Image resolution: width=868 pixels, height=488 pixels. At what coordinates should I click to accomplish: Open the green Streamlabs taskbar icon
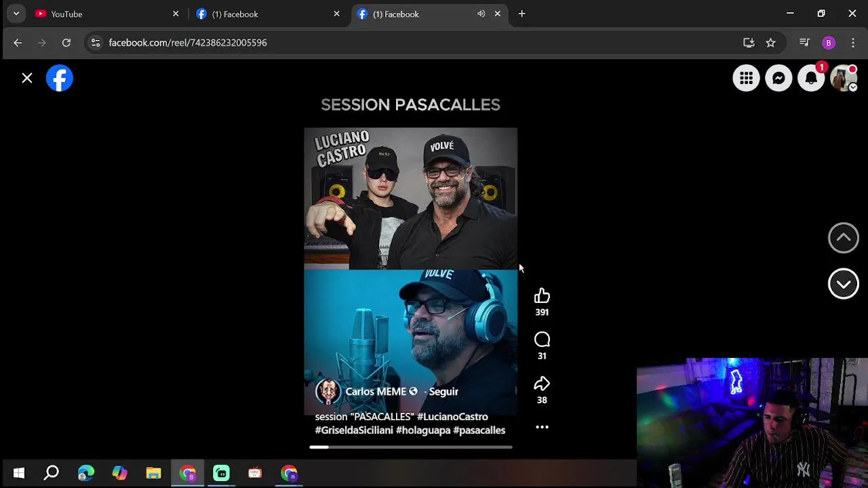pyautogui.click(x=221, y=473)
